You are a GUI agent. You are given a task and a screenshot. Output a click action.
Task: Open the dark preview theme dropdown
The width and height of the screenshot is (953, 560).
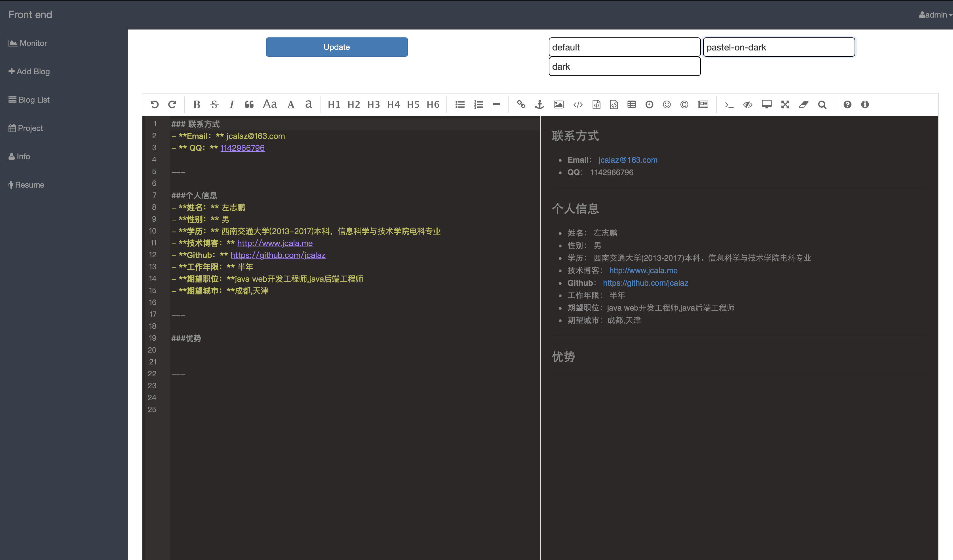(x=624, y=67)
